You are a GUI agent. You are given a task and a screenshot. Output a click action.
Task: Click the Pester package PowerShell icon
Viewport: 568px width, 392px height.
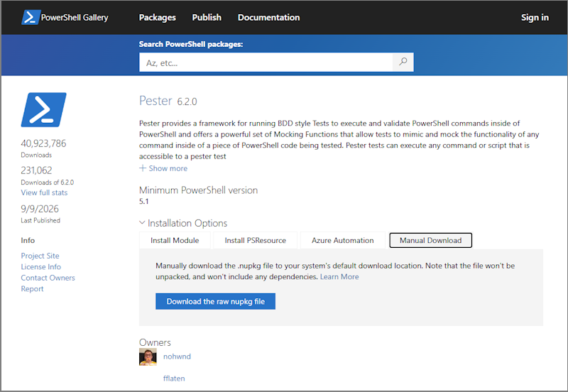43,110
